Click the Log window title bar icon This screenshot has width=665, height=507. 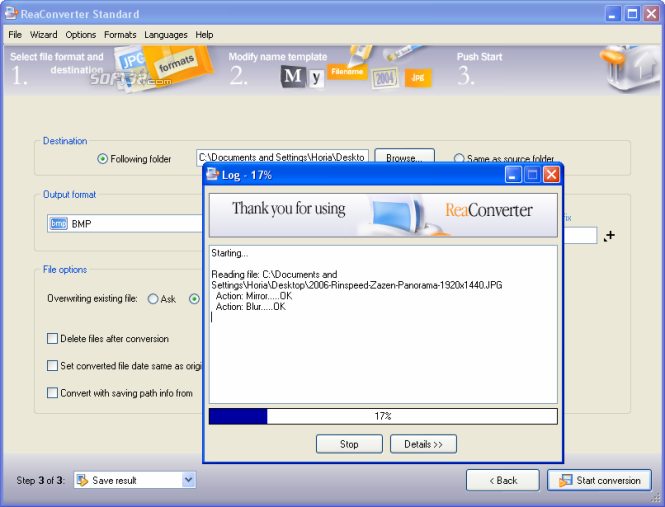(x=212, y=174)
